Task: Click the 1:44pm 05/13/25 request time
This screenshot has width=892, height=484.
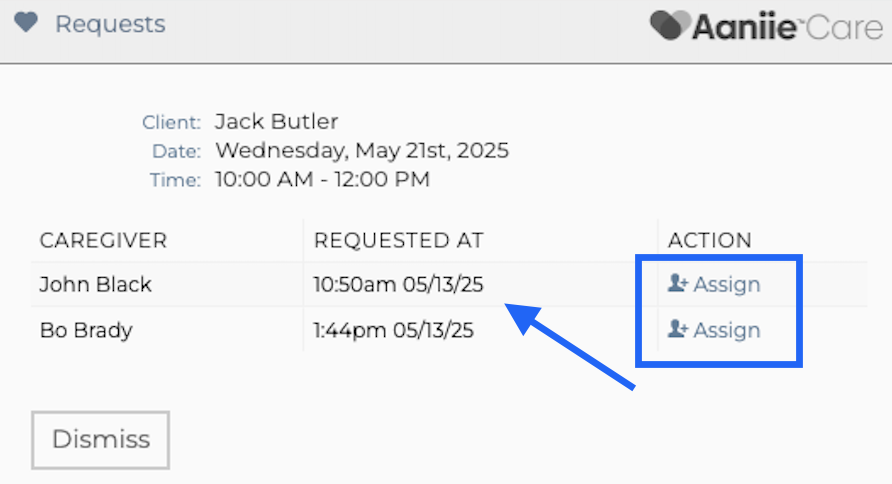Action: coord(393,330)
